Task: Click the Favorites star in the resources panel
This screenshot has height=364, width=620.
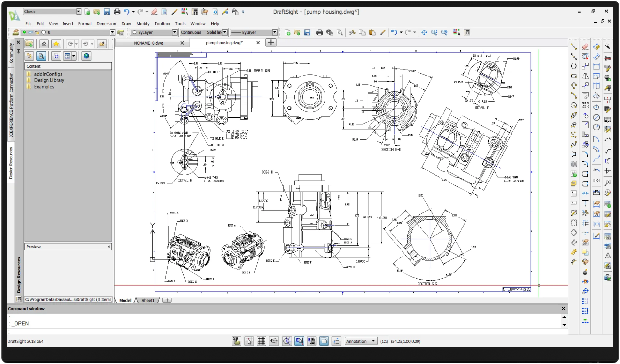Action: tap(56, 43)
